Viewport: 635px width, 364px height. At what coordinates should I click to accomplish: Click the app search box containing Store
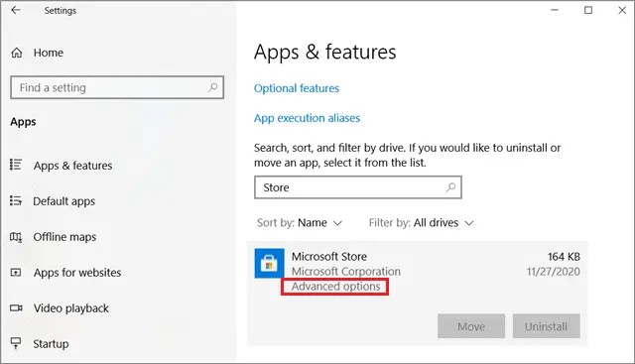click(x=358, y=187)
